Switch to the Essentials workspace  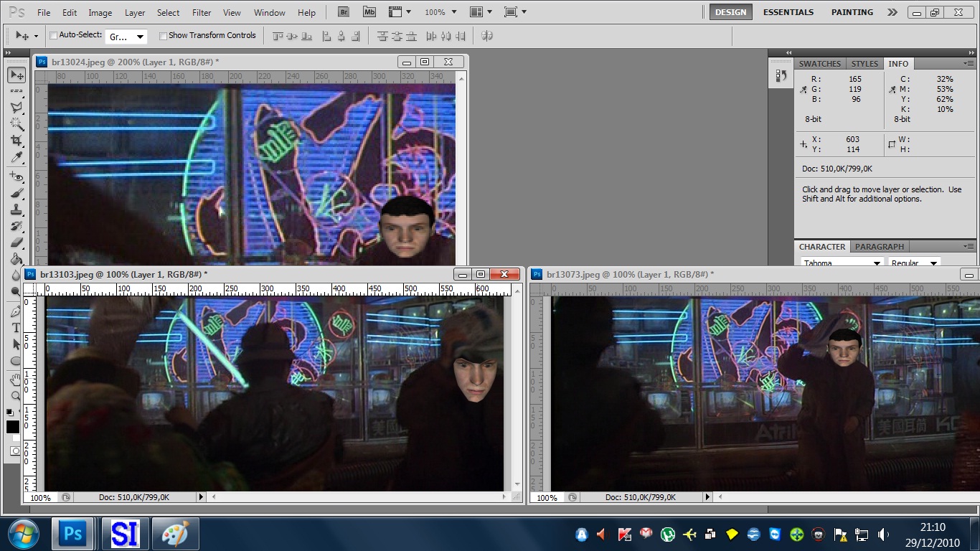coord(788,12)
